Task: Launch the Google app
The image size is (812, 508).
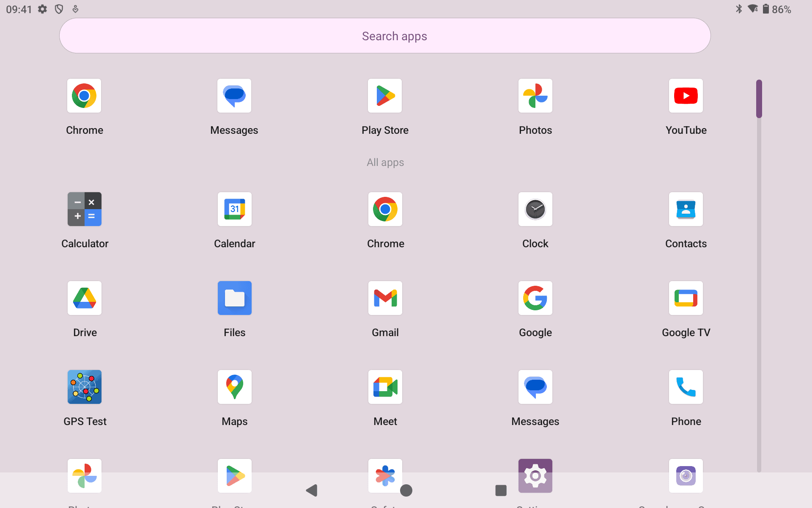Action: pos(535,298)
